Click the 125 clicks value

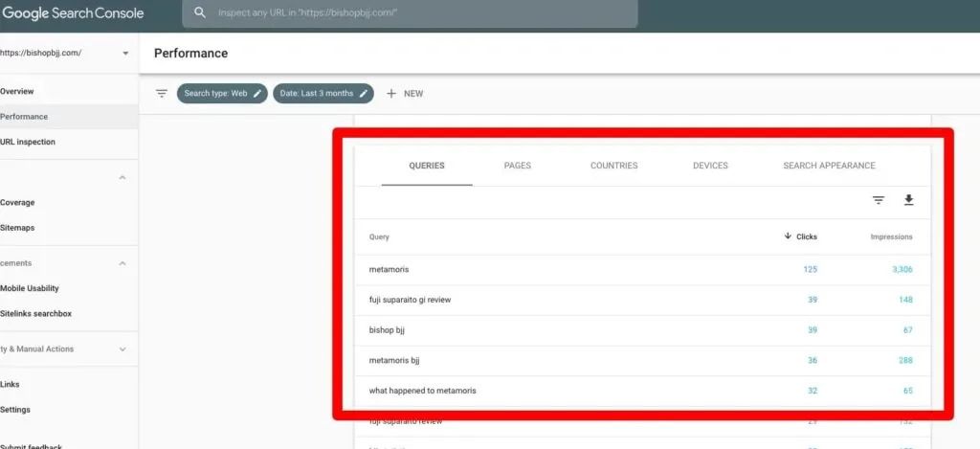point(810,270)
